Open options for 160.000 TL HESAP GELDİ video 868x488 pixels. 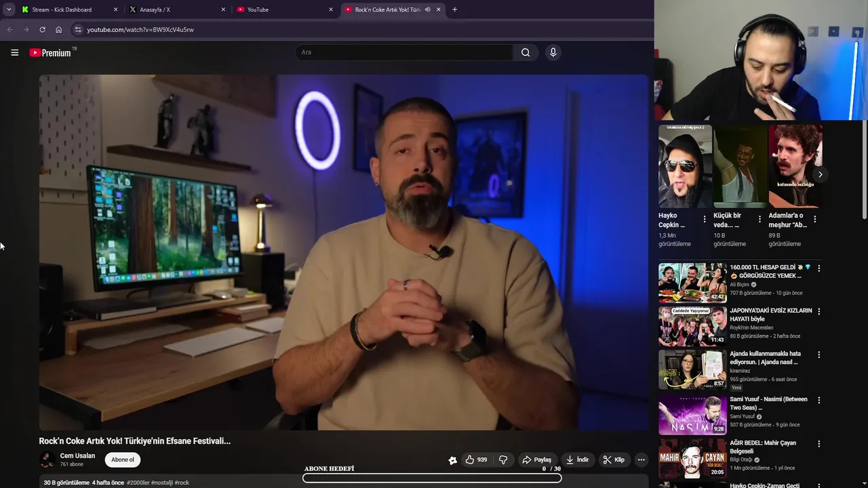818,268
